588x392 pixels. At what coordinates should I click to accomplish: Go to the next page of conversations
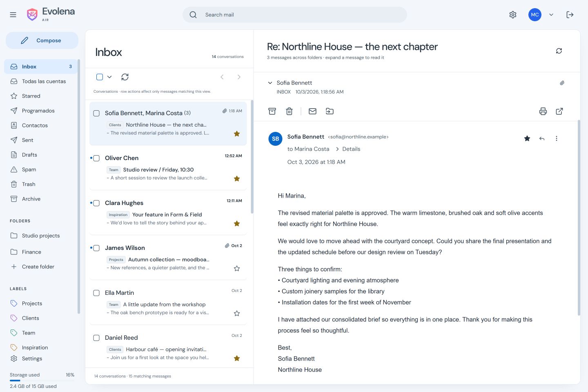[x=239, y=77]
